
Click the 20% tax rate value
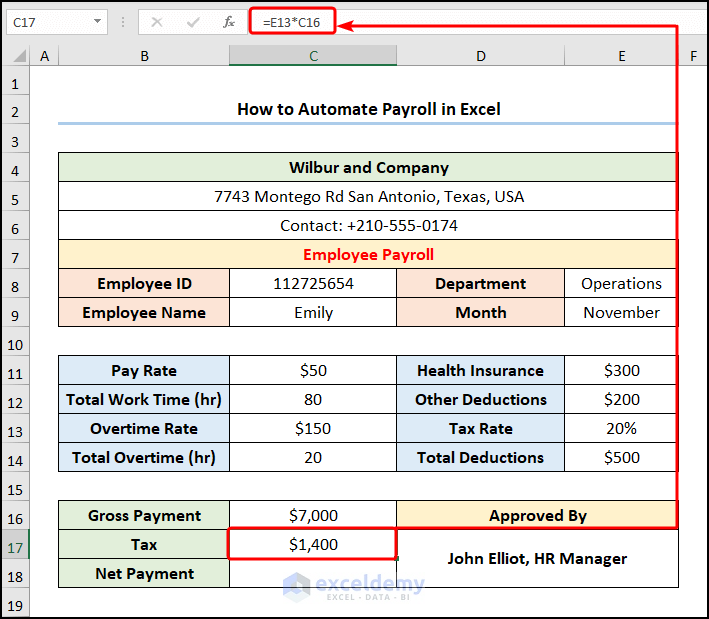(621, 428)
